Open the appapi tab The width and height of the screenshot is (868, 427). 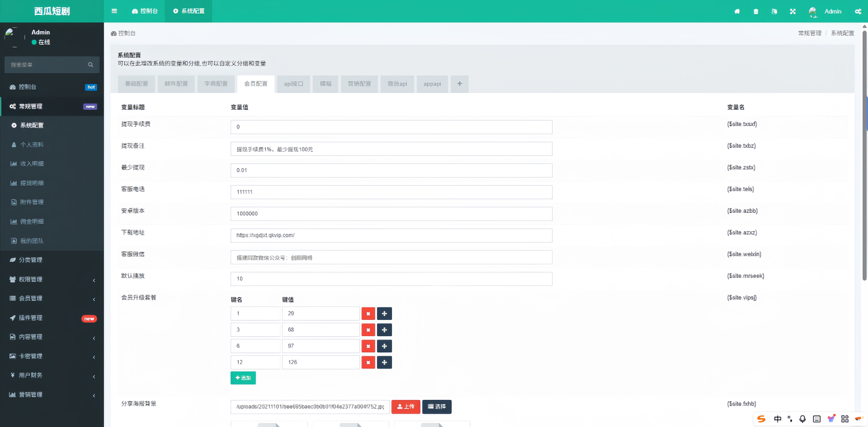(432, 84)
